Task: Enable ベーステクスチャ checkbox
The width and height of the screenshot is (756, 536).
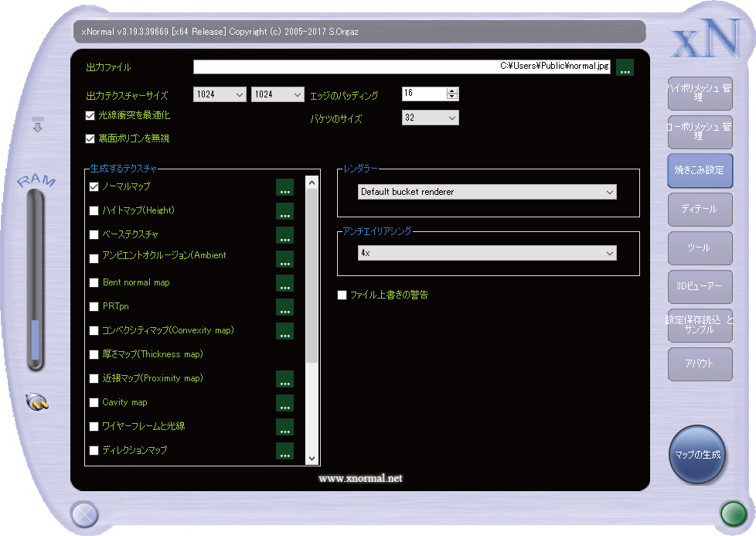Action: coord(94,235)
